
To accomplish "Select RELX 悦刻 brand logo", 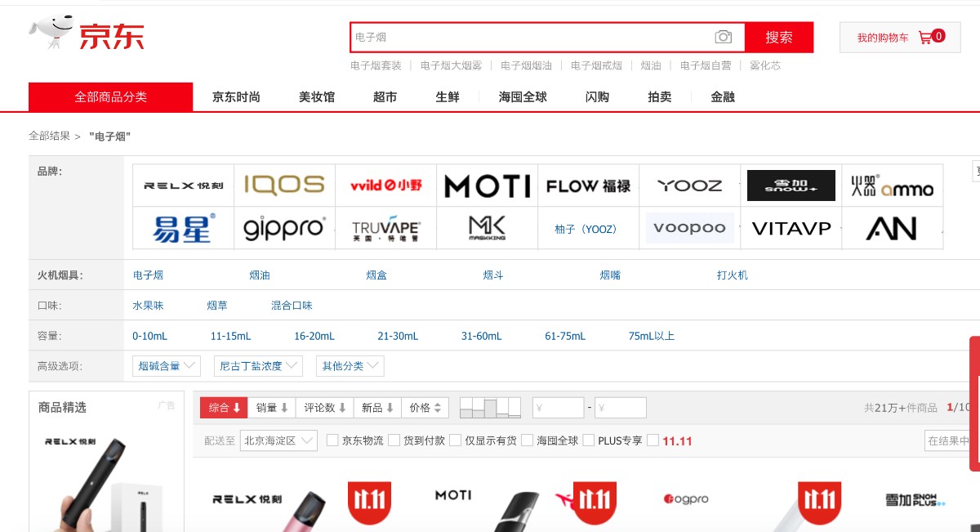I will click(183, 186).
